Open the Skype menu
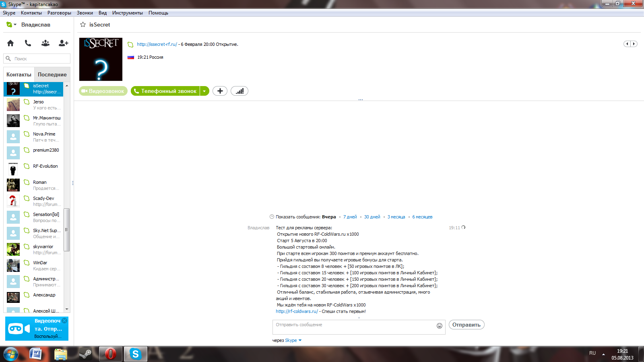The width and height of the screenshot is (644, 362). click(x=9, y=13)
